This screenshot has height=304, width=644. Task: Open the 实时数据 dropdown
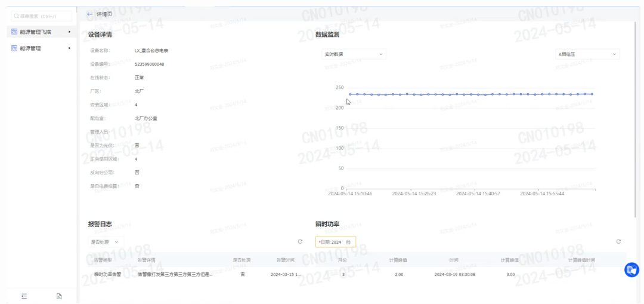point(354,54)
